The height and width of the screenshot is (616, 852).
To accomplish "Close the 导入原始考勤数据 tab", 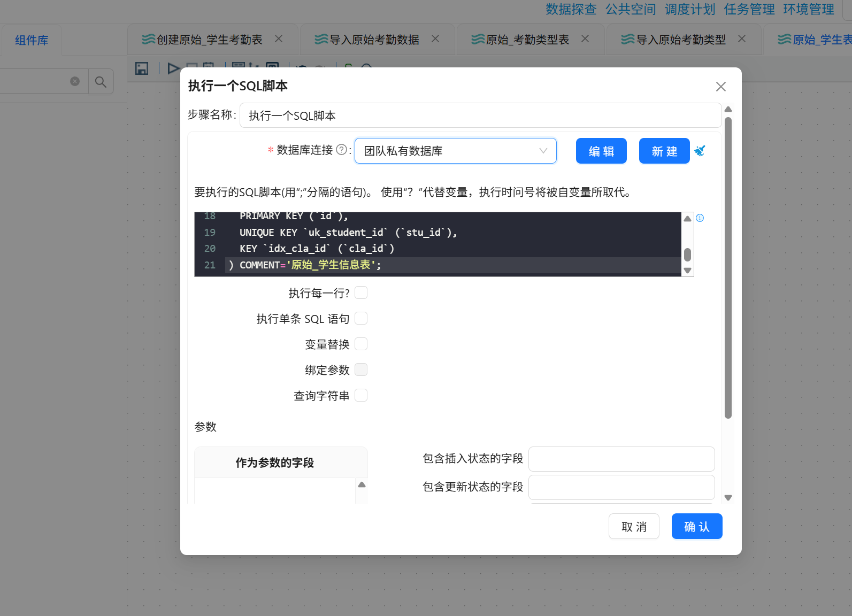I will (435, 38).
